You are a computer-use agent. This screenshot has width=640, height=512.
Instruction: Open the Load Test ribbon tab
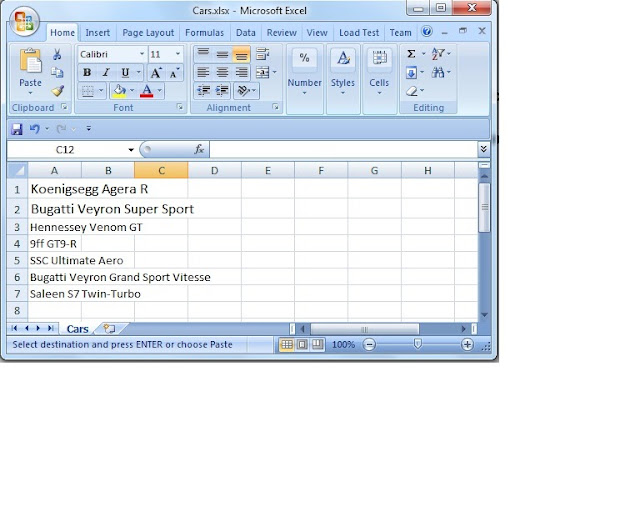tap(359, 33)
